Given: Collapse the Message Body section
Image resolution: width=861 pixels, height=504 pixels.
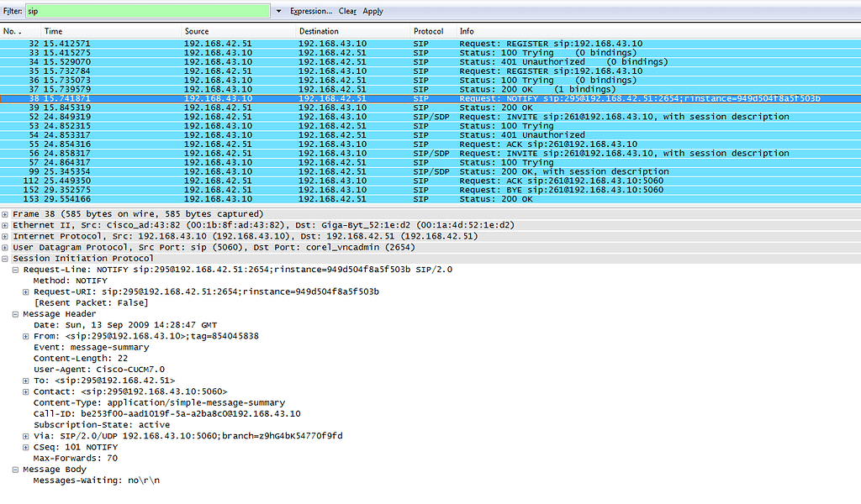Looking at the screenshot, I should (x=15, y=470).
